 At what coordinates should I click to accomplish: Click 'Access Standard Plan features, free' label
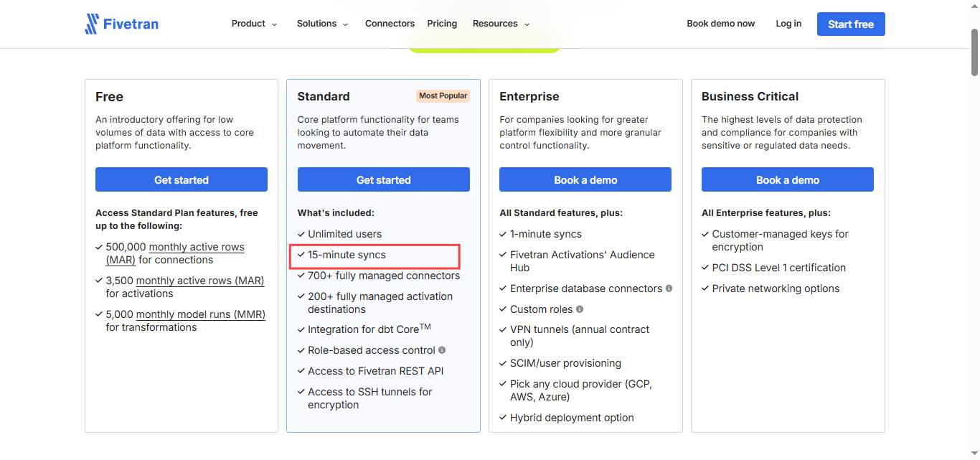coord(176,213)
